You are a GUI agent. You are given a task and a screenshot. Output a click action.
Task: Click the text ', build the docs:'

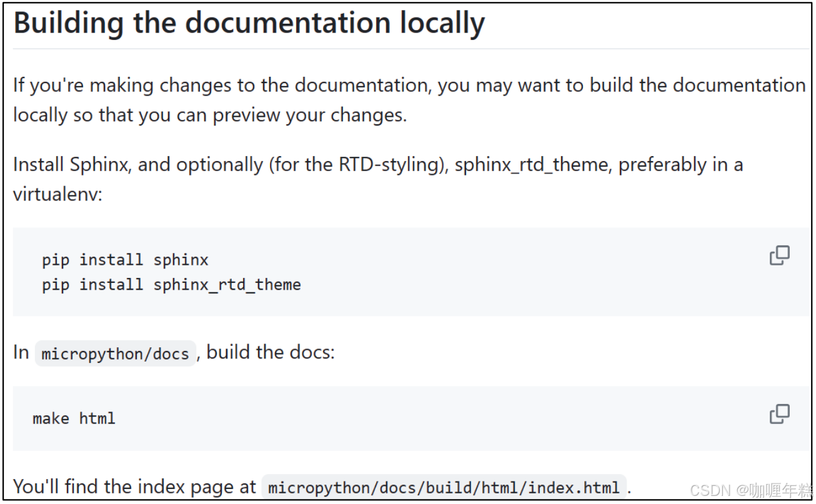coord(266,352)
